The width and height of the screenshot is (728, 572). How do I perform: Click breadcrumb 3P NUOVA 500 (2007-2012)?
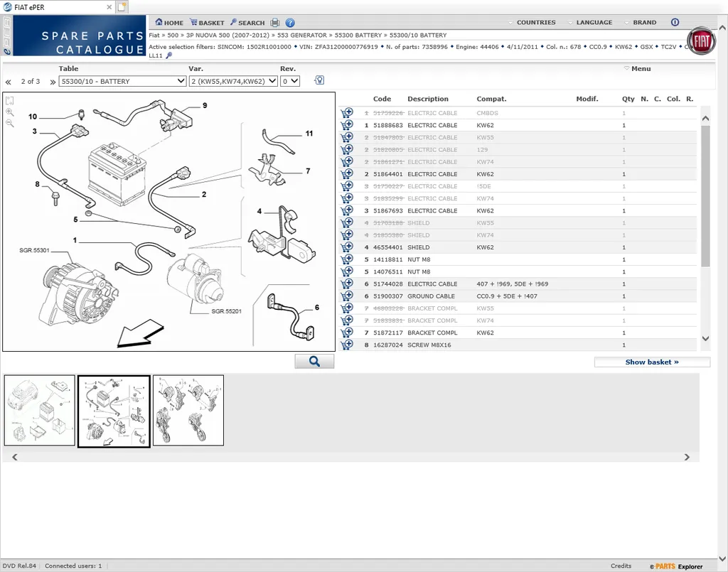tap(227, 36)
